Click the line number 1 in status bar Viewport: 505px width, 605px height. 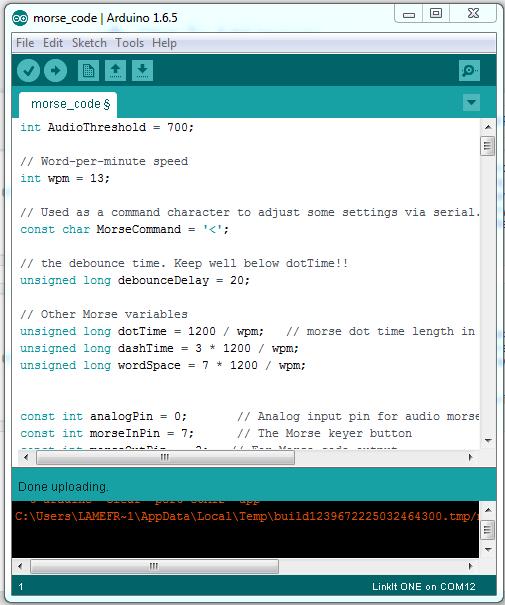[21, 587]
